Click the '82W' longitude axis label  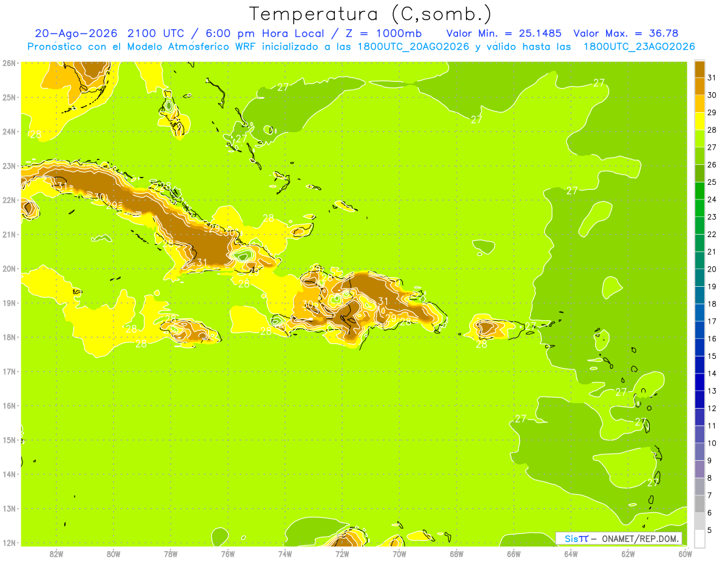56,554
